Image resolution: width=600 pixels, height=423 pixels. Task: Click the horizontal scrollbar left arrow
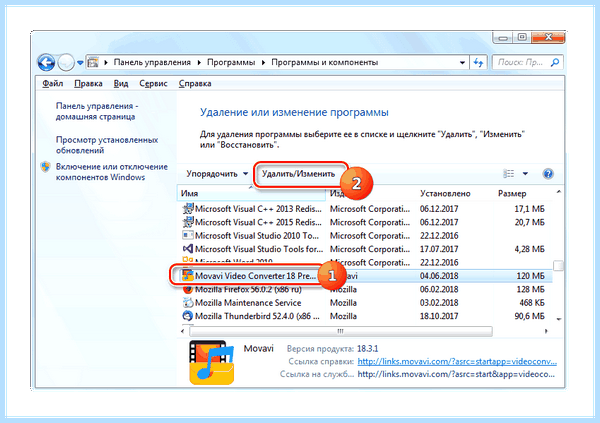click(183, 331)
